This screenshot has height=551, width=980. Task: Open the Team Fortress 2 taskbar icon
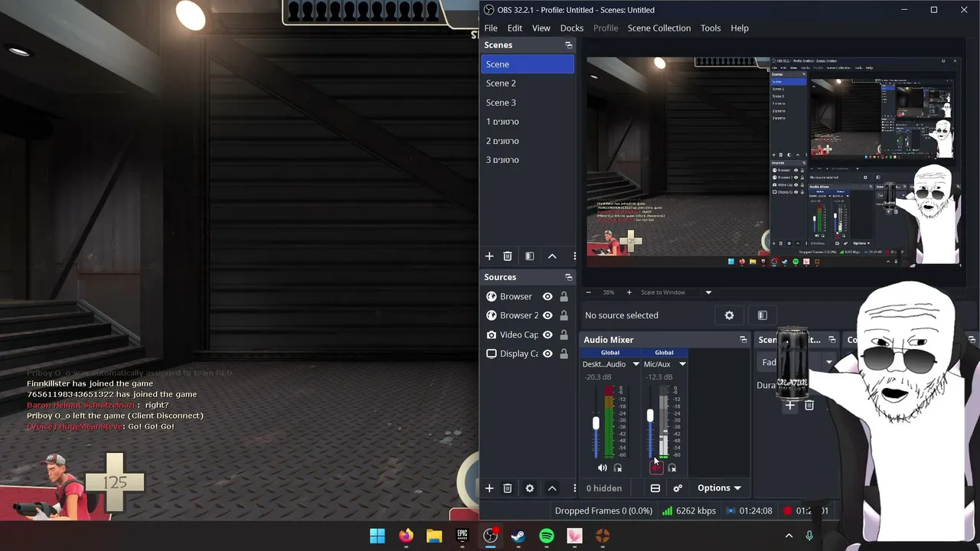point(603,536)
